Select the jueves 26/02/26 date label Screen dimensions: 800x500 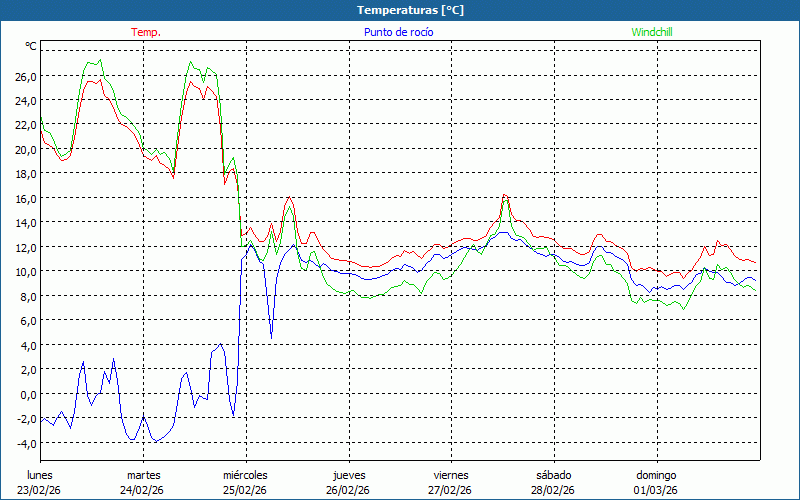click(x=349, y=482)
